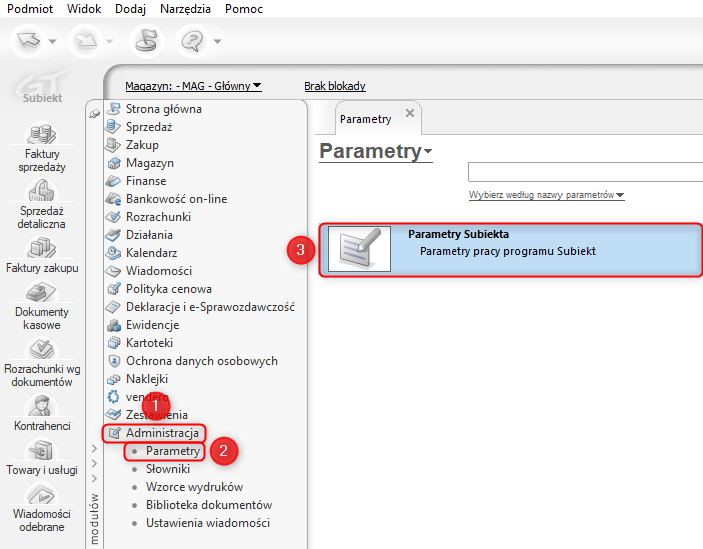Click Rozrachunki checkmark icon
Screen dimensions: 703x549
point(113,216)
